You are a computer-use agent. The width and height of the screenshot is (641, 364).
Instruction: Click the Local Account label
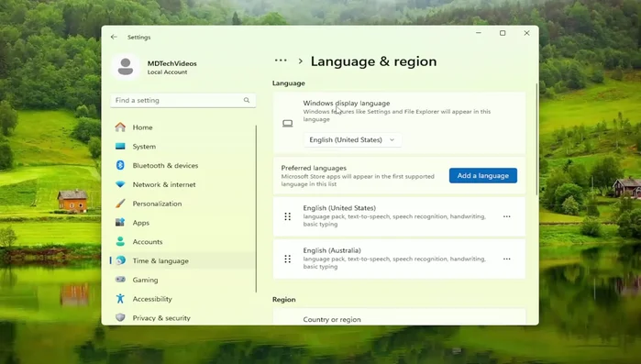pos(167,72)
